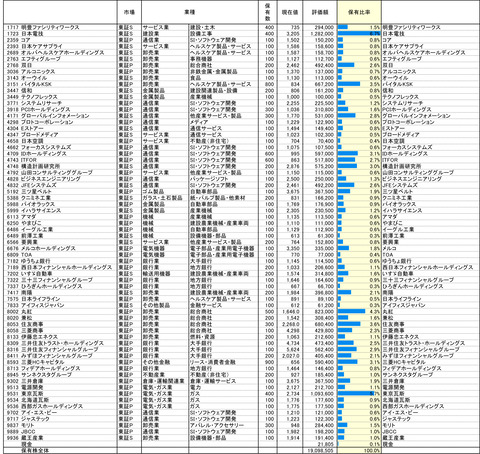The width and height of the screenshot is (480, 454).
Task: Click the 倉庫・運輸サービス cell
Action: coord(223,381)
